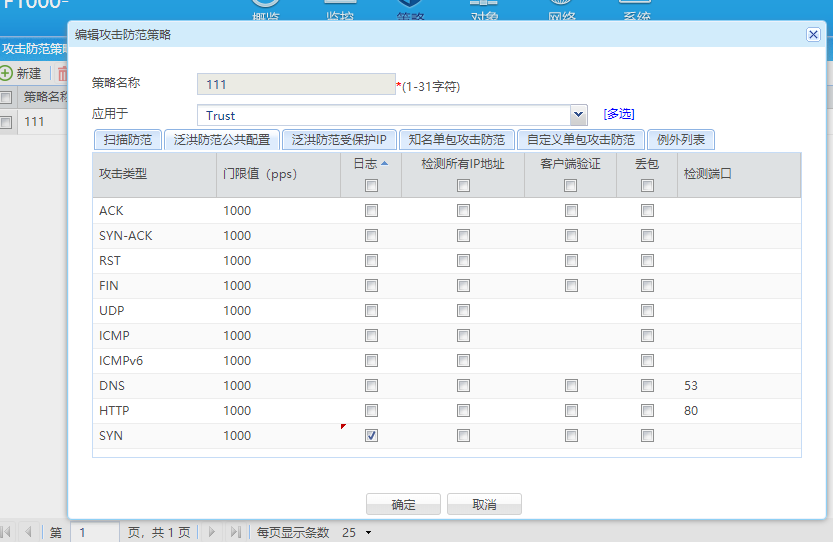Image resolution: width=833 pixels, height=542 pixels.
Task: Jump to last page in pagination
Action: tap(236, 532)
